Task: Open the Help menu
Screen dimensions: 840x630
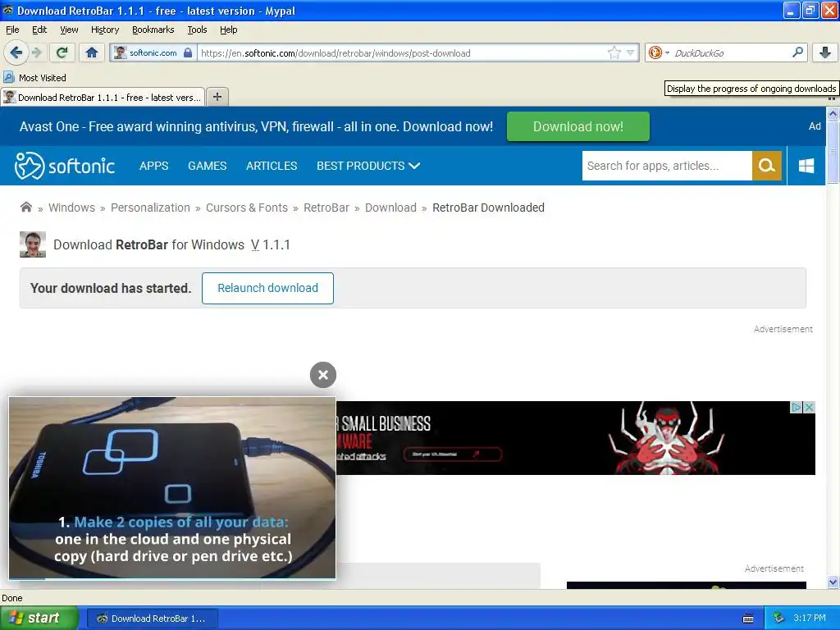Action: (x=229, y=30)
